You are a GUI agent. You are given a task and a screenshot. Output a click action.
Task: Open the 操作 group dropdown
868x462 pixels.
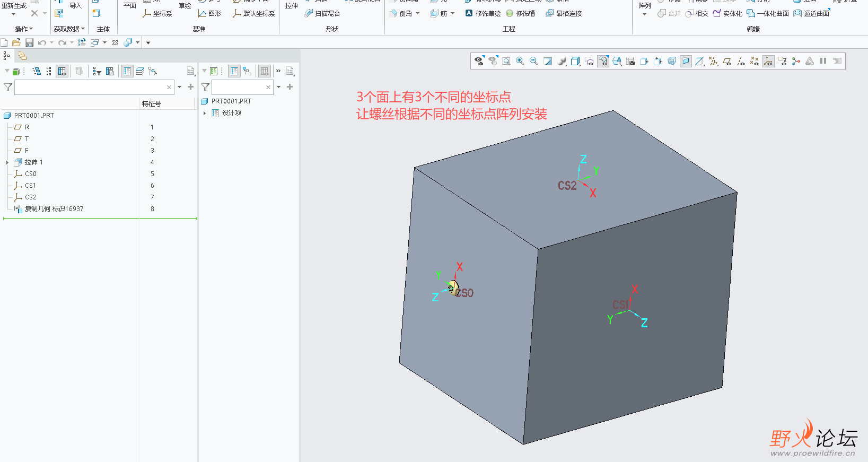coord(24,29)
